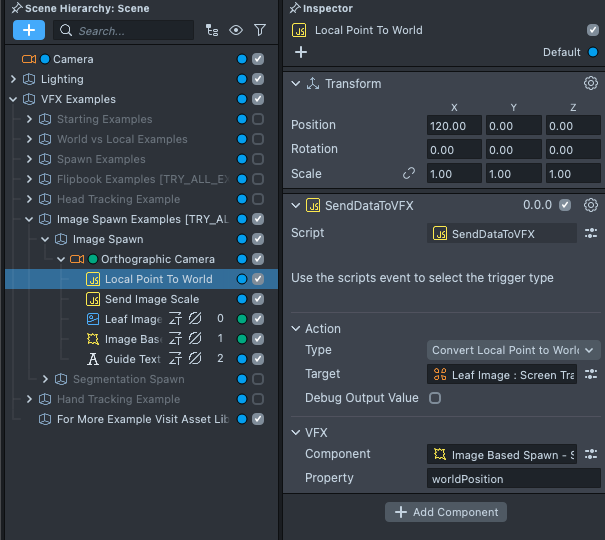Click the Scale link proportions icon
605x540 pixels.
(x=408, y=173)
